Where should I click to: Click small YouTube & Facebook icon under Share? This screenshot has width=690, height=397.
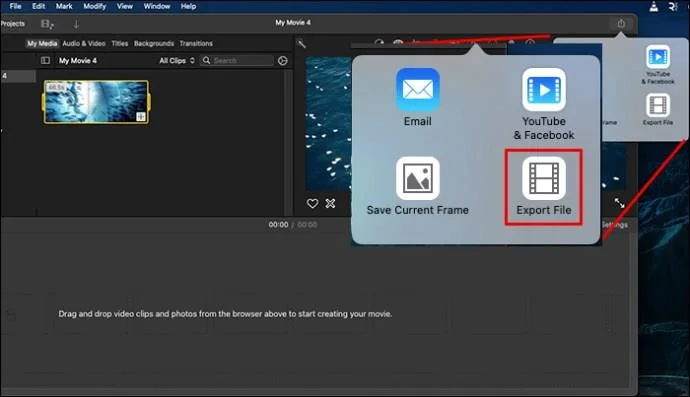point(658,57)
